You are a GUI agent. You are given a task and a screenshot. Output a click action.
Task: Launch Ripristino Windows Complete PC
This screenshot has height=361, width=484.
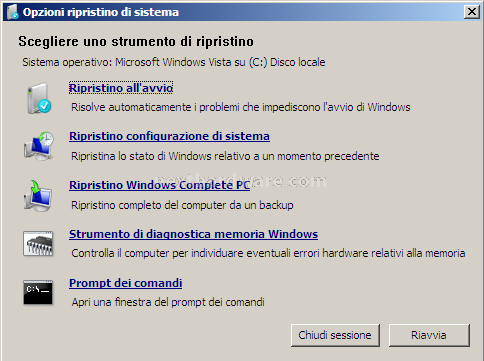click(x=159, y=185)
